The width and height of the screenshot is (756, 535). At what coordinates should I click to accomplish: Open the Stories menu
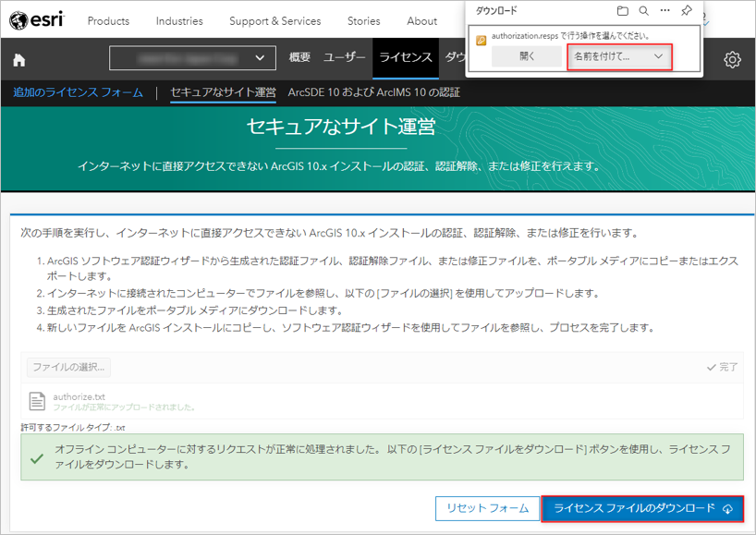(363, 21)
